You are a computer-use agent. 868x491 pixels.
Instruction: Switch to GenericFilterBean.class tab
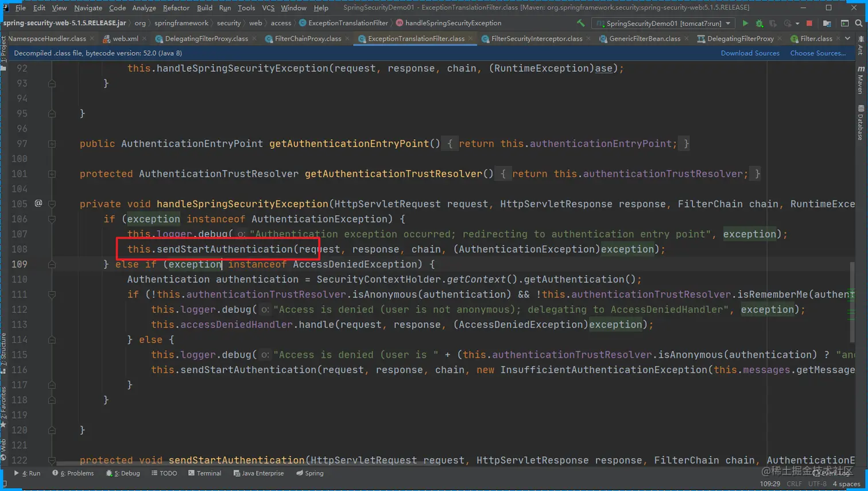[645, 38]
